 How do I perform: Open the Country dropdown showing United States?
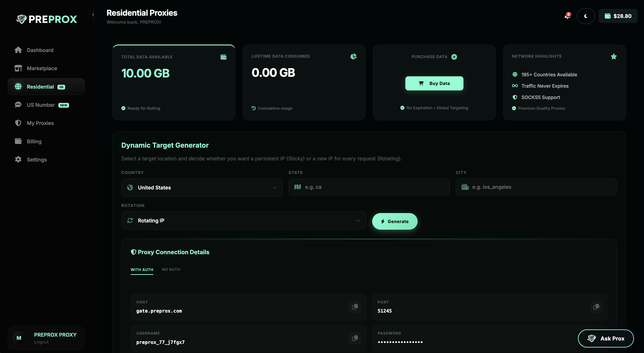(x=202, y=187)
